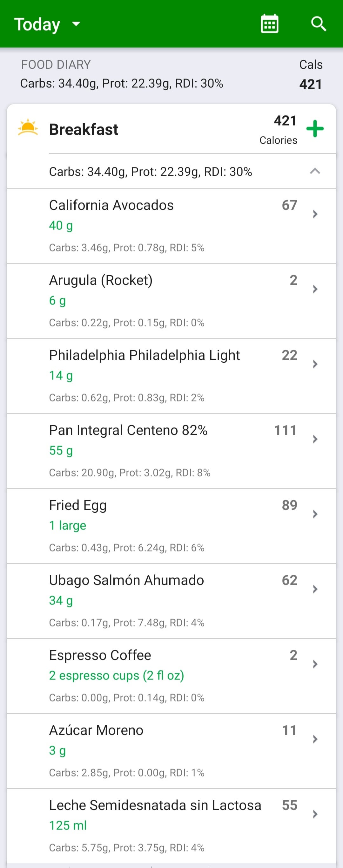Tap the 40 g avocado serving size

tap(61, 225)
